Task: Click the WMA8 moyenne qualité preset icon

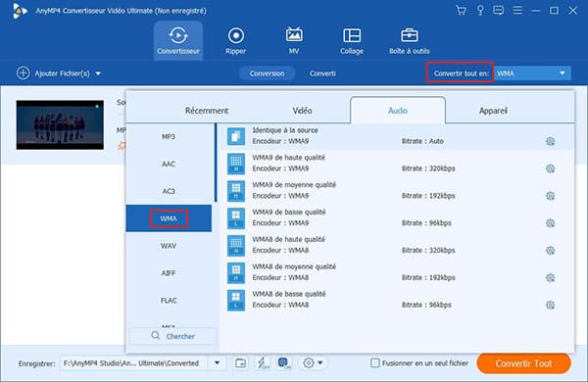Action: pos(236,273)
